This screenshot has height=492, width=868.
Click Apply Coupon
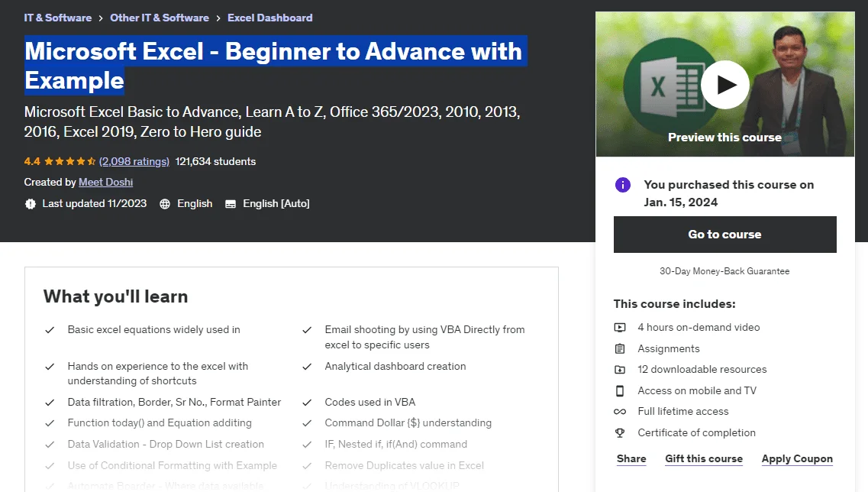[797, 458]
